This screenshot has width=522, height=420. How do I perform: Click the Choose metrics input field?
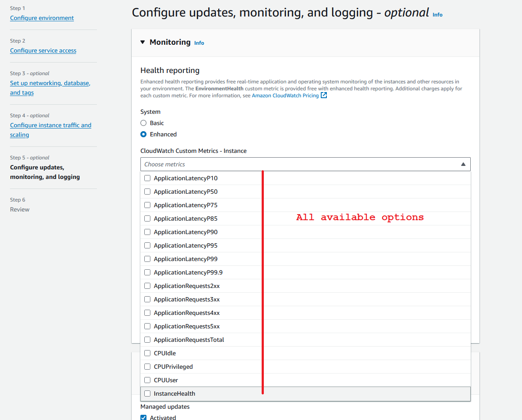(x=300, y=164)
